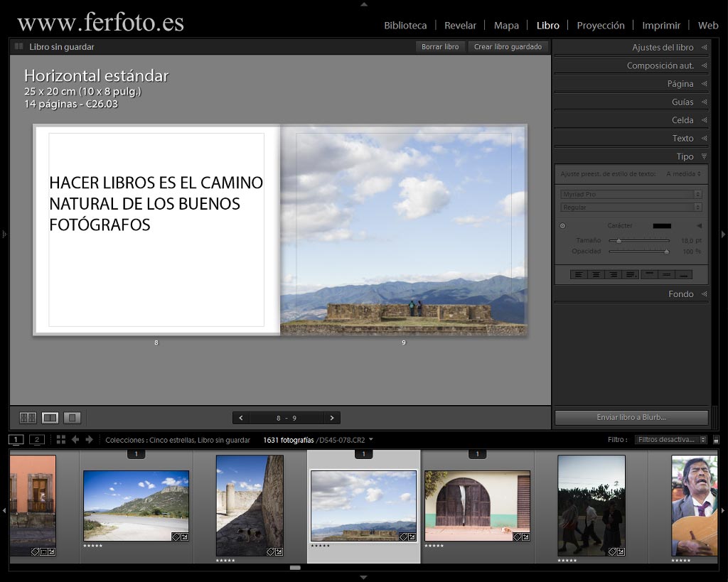Click landscape photo on page 9
Screen dimensions: 728x582
click(404, 230)
